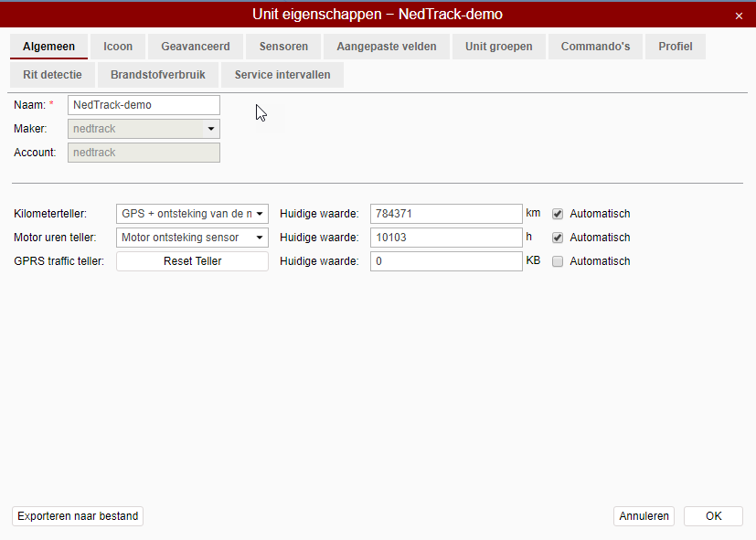The height and width of the screenshot is (540, 756).
Task: Click the Reset Teller button
Action: 192,261
